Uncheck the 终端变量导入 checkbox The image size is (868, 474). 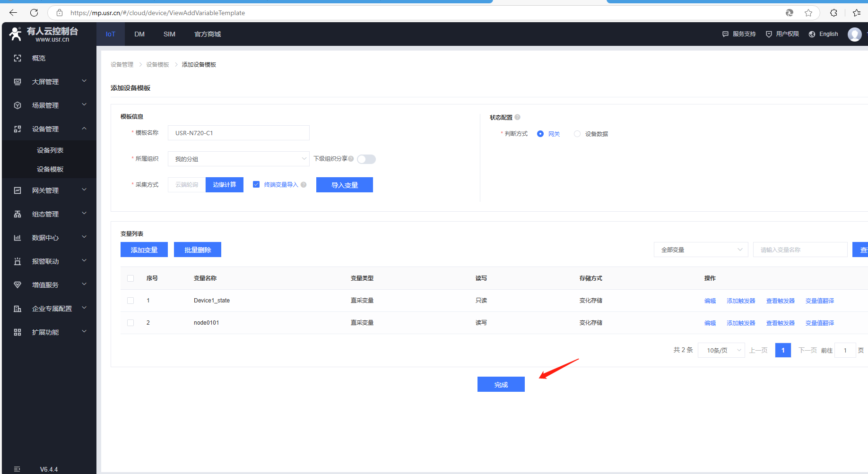coord(256,185)
